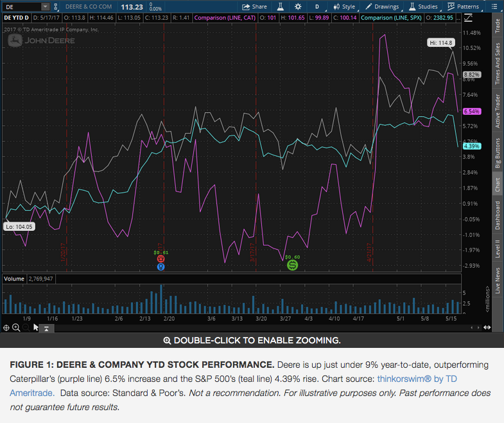
Task: Click the DE symbol input field
Action: click(22, 7)
